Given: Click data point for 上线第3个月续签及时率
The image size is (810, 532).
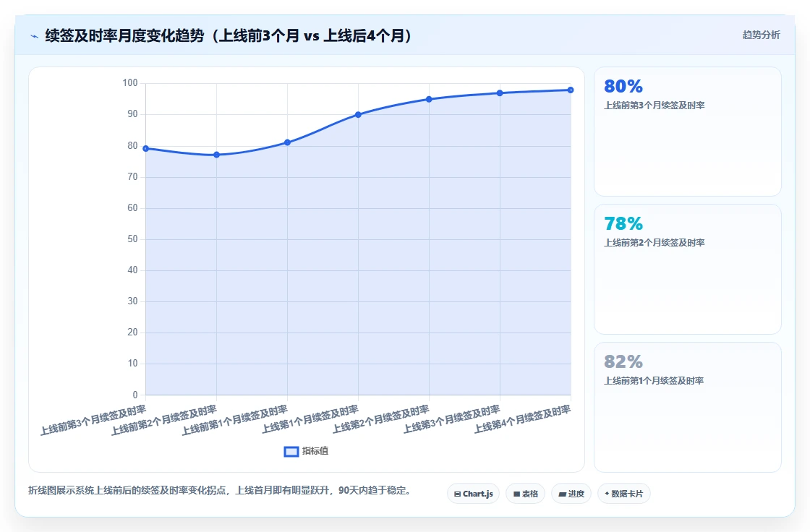Looking at the screenshot, I should point(500,93).
